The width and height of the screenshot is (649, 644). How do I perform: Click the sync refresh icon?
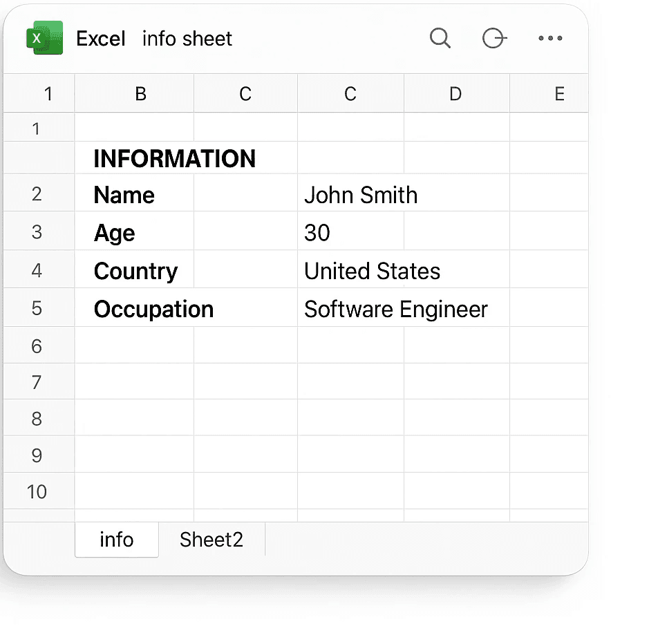pos(495,39)
